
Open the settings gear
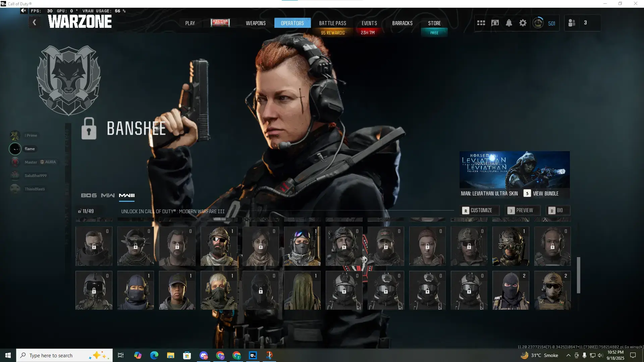click(523, 23)
